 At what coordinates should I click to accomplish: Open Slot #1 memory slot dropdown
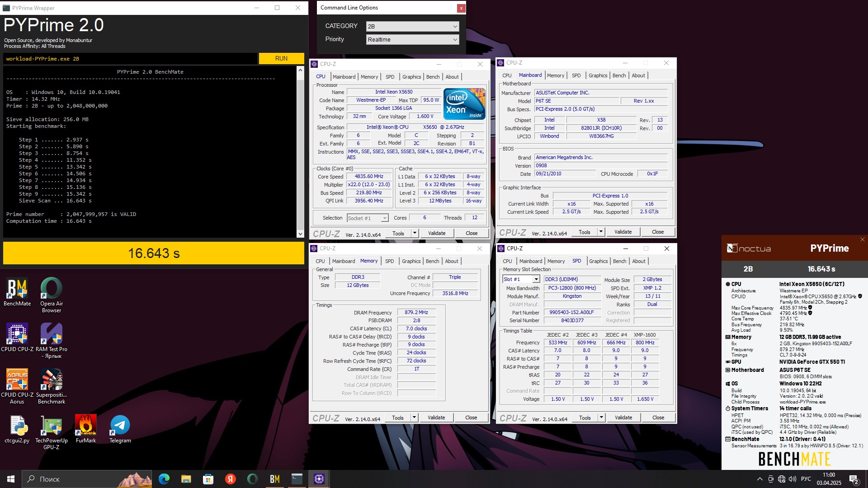tap(521, 279)
